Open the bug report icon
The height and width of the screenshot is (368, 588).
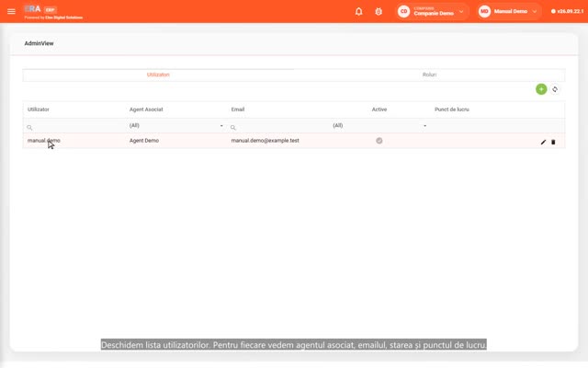379,11
